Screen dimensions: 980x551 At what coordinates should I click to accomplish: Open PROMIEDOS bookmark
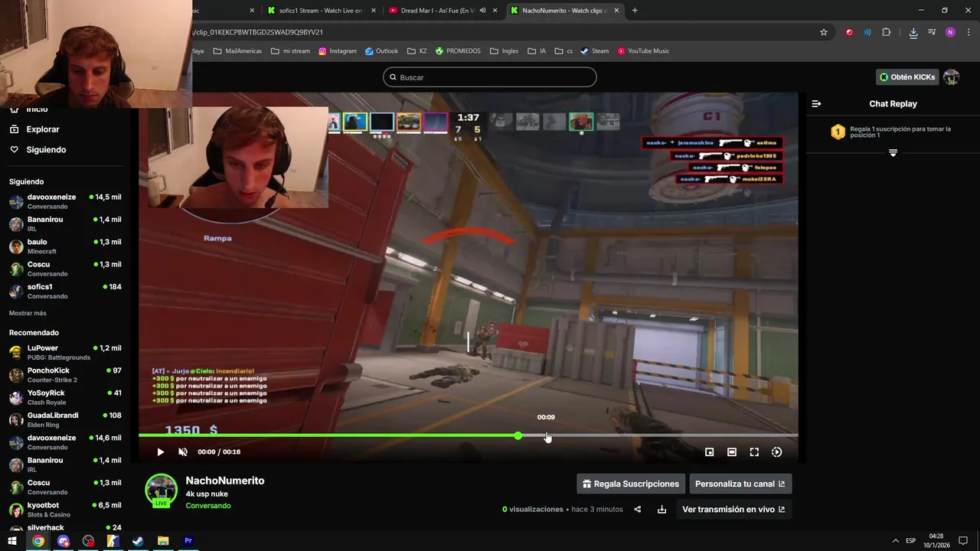458,51
